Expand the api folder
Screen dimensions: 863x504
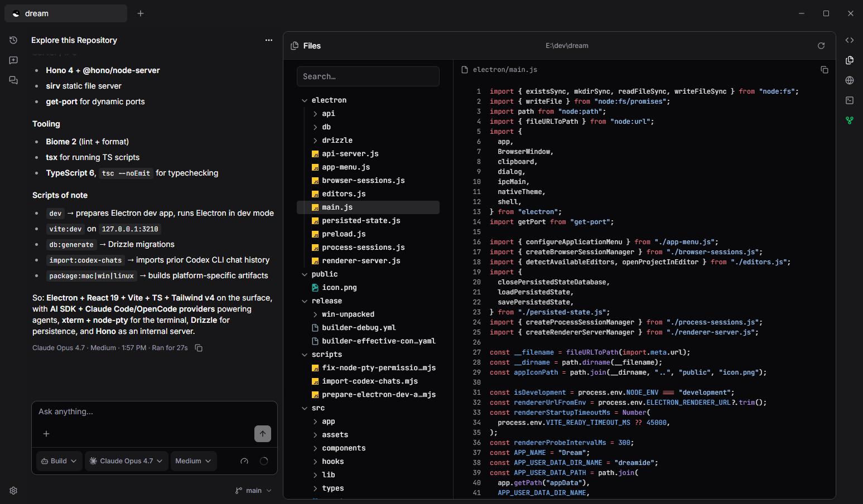[x=368, y=114]
